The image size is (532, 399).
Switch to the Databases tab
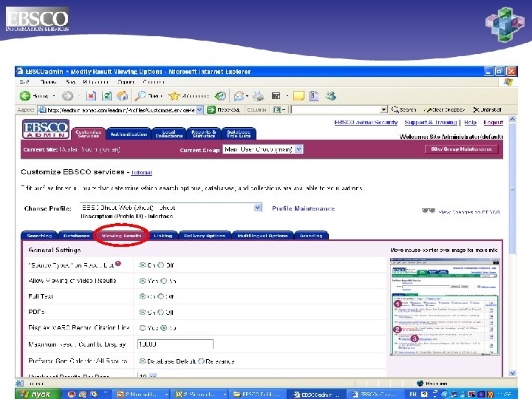(76, 236)
